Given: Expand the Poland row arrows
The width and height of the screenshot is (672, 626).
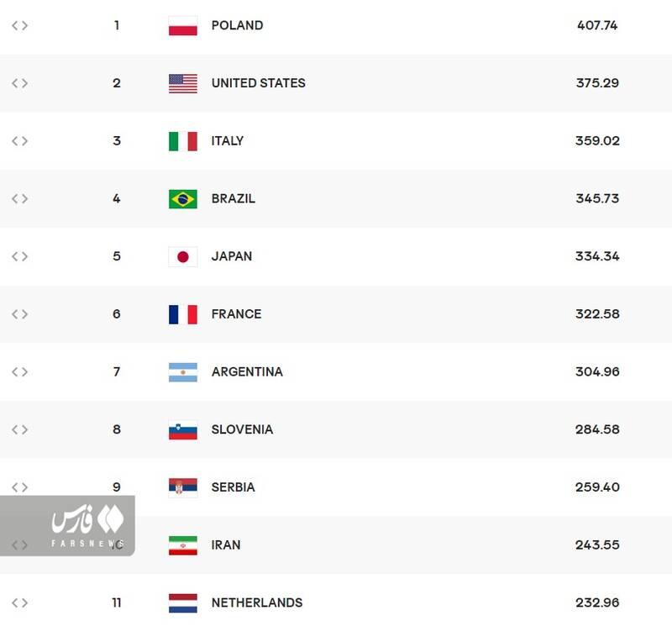Looking at the screenshot, I should click(x=19, y=25).
